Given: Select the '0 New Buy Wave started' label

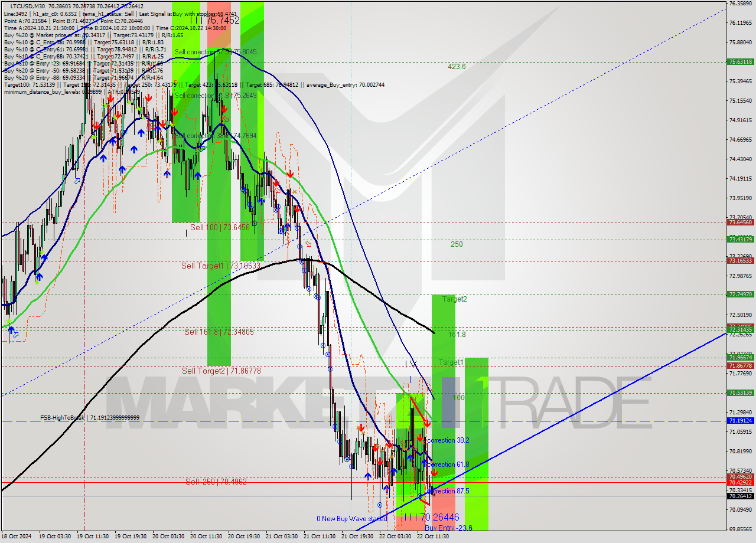Looking at the screenshot, I should coord(351,519).
